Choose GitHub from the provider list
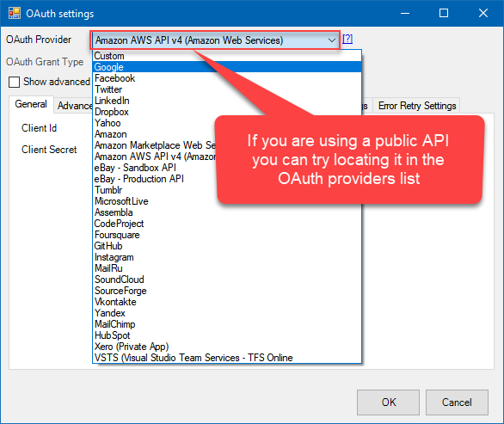This screenshot has height=424, width=504. 227,246
